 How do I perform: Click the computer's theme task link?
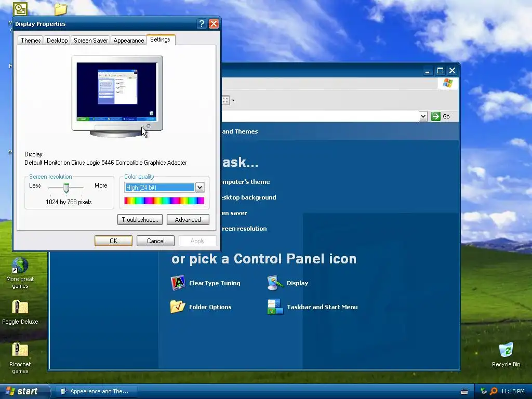click(x=246, y=181)
